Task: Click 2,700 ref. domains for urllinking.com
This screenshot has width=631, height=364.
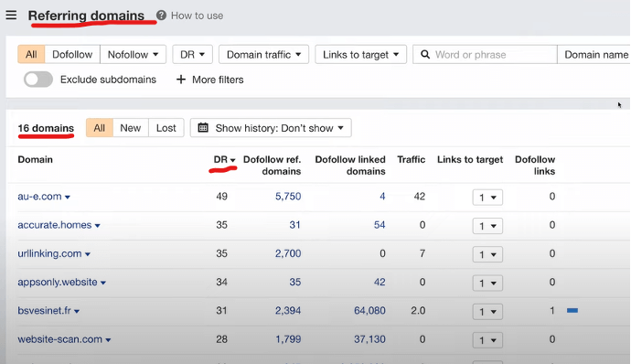Action: pos(288,253)
